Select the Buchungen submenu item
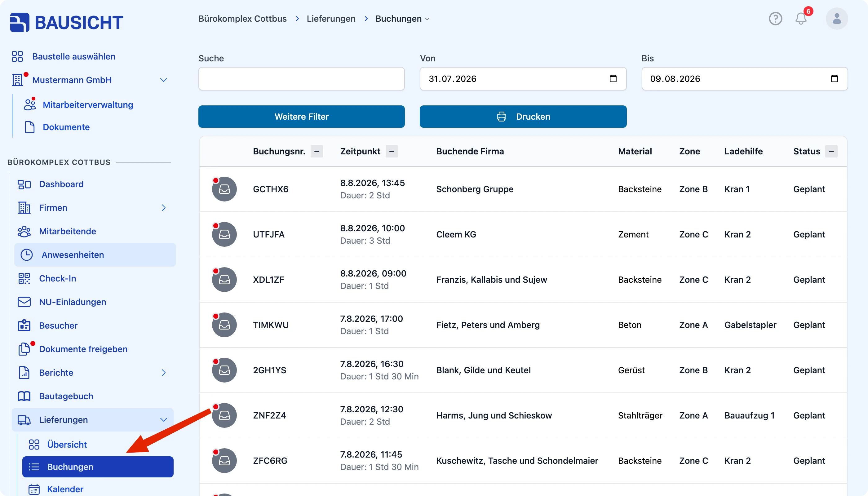The height and width of the screenshot is (496, 868). coord(98,467)
